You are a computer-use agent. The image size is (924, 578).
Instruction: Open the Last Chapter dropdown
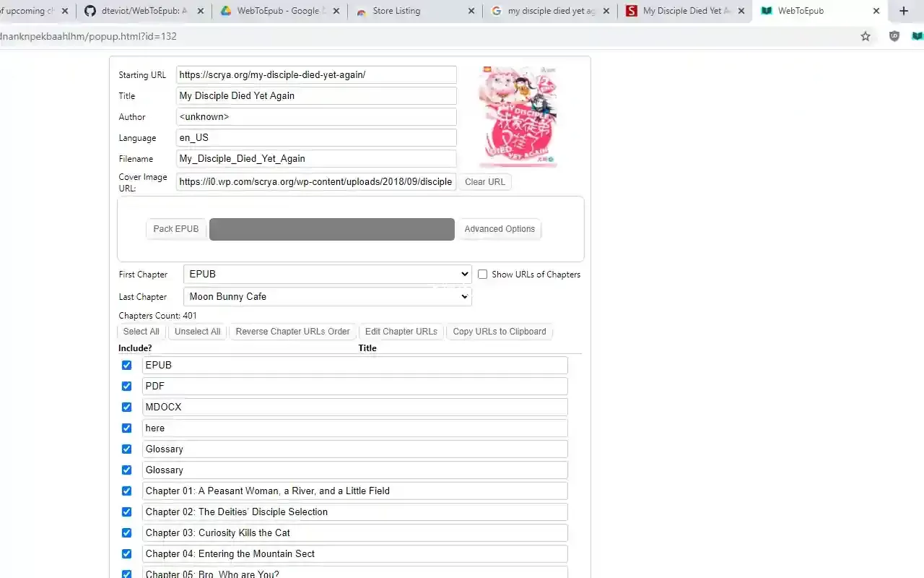(x=327, y=296)
